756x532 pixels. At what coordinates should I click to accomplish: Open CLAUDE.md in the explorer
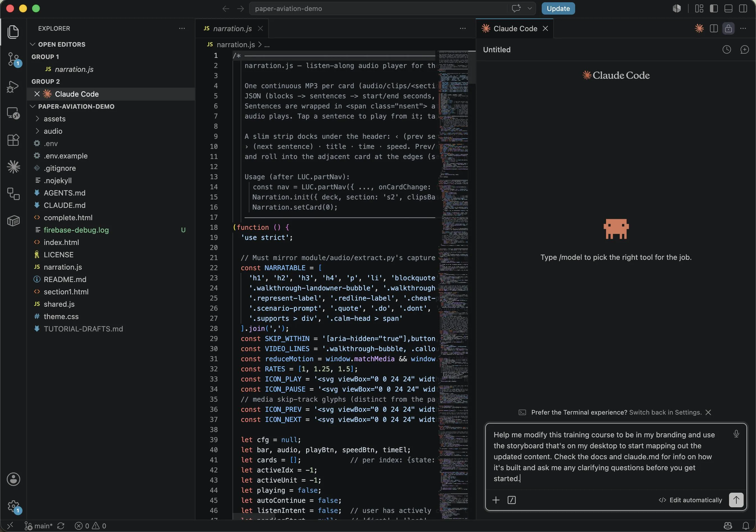click(65, 205)
